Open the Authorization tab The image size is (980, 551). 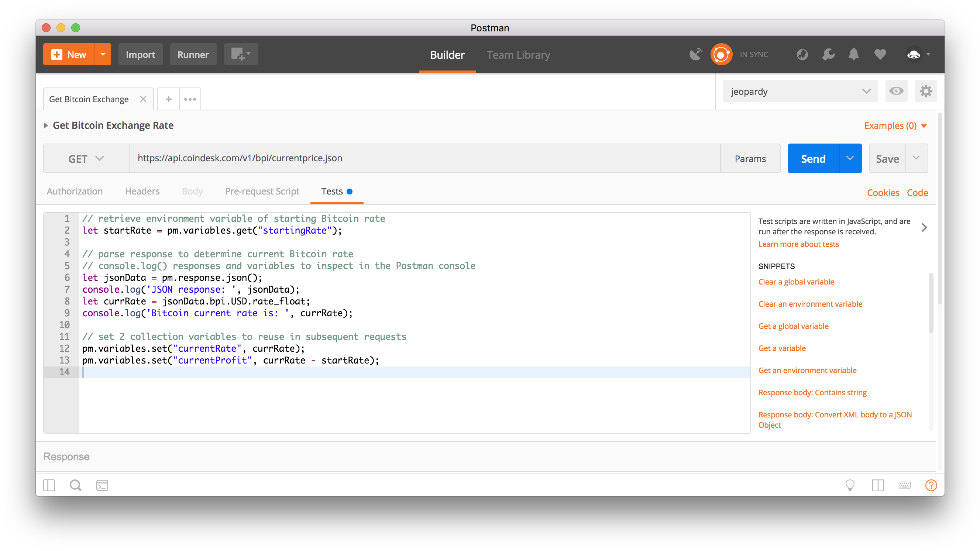click(75, 191)
